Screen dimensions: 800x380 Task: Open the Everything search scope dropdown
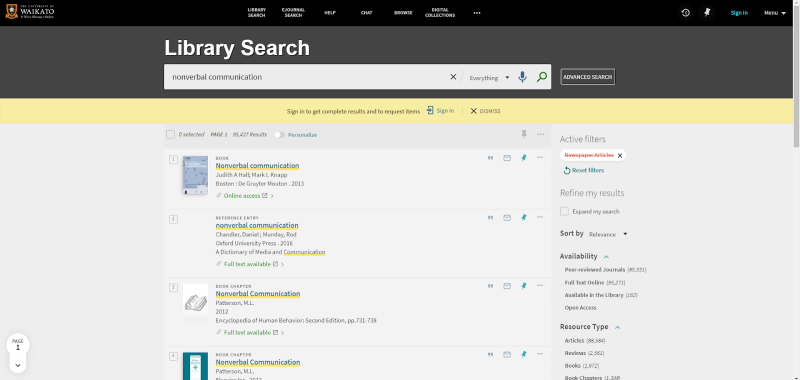489,78
